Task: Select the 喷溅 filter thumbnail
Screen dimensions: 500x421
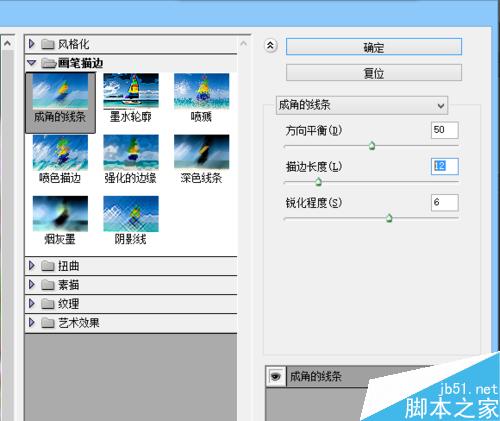Action: pyautogui.click(x=202, y=91)
